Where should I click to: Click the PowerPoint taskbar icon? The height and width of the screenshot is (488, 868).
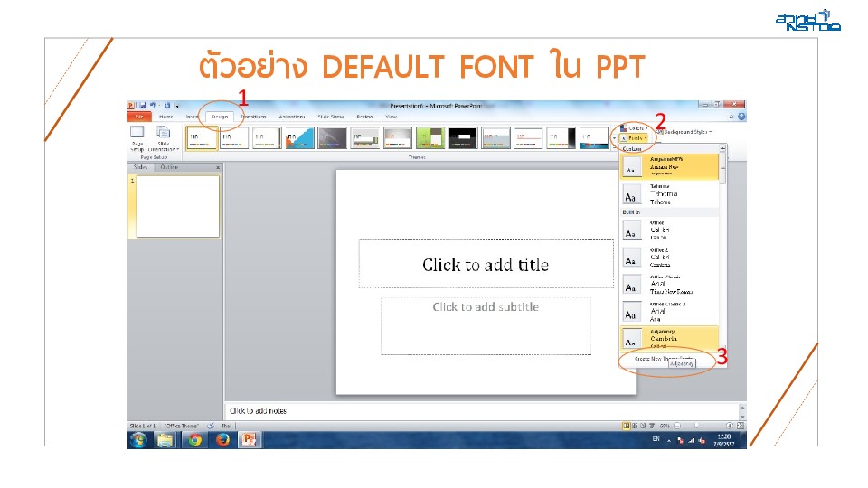[x=250, y=440]
